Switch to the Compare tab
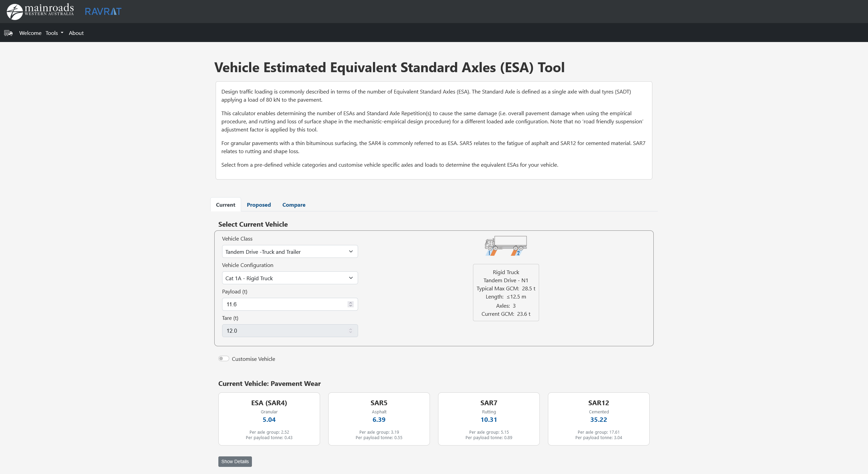This screenshot has width=868, height=474. pos(294,205)
